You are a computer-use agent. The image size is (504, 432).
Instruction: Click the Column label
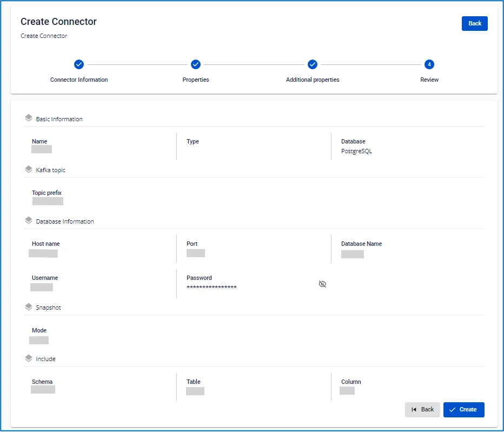tap(351, 382)
